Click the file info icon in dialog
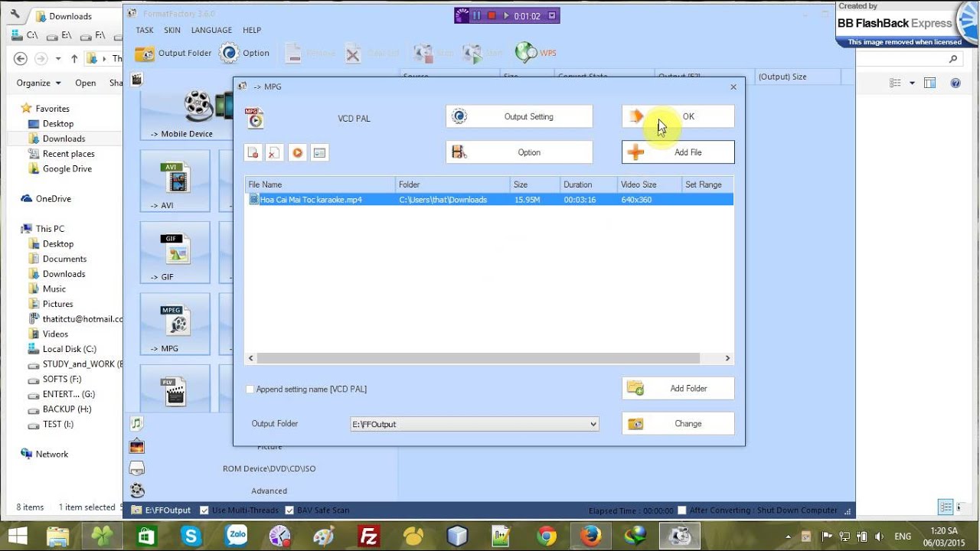Screen dimensions: 980x551 319,153
